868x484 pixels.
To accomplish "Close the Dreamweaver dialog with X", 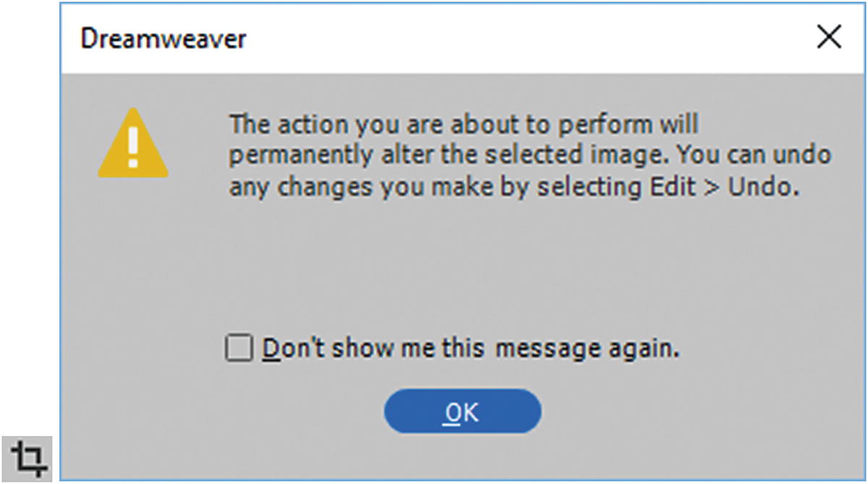I will click(x=829, y=38).
